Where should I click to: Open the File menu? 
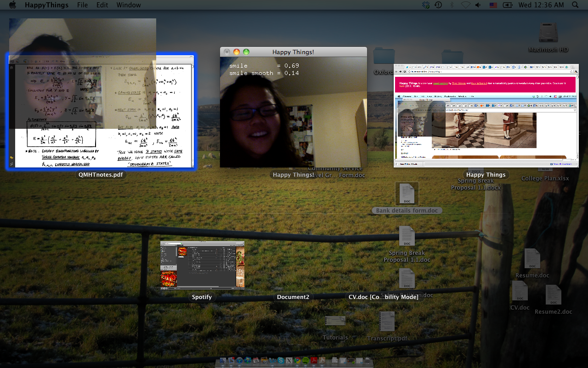pyautogui.click(x=82, y=5)
